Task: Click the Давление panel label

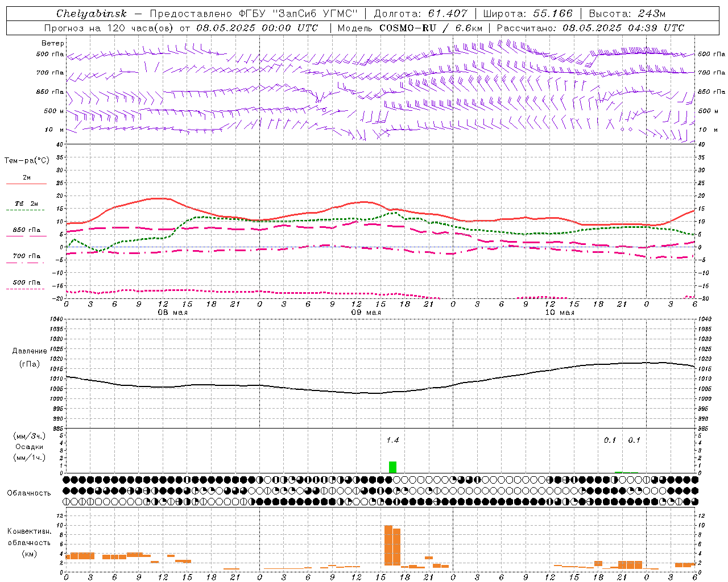Action: coord(30,351)
